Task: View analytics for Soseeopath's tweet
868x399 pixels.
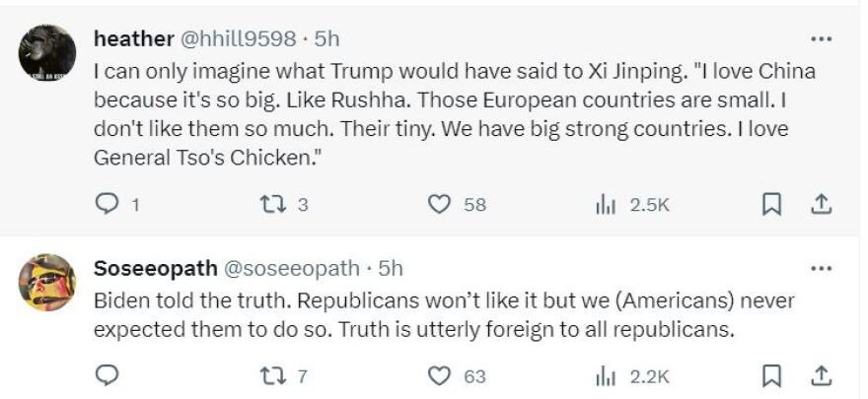Action: click(606, 375)
